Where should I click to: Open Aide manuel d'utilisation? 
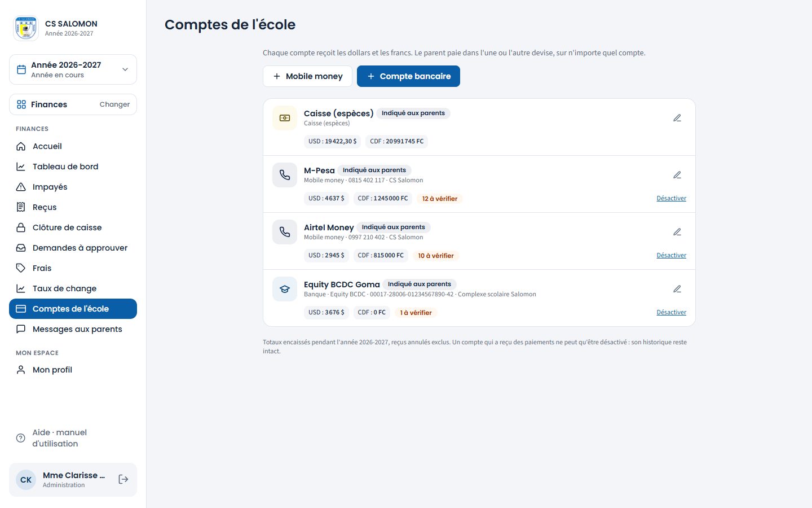click(x=73, y=438)
